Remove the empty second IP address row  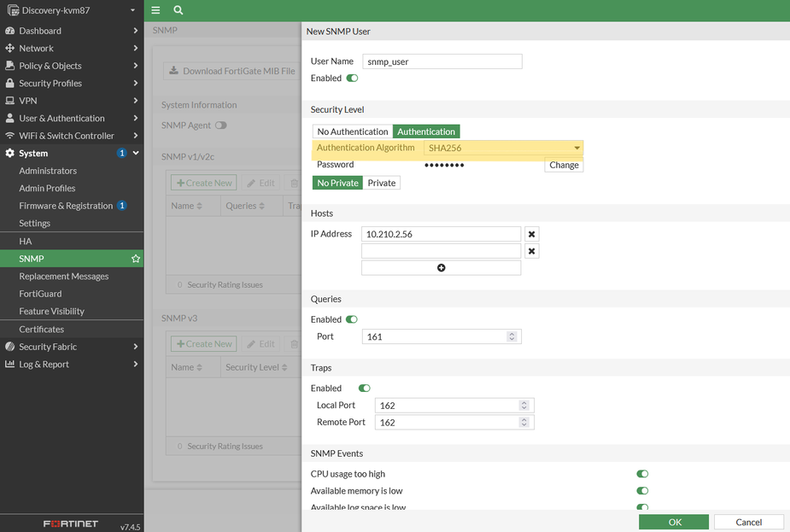[x=531, y=251]
